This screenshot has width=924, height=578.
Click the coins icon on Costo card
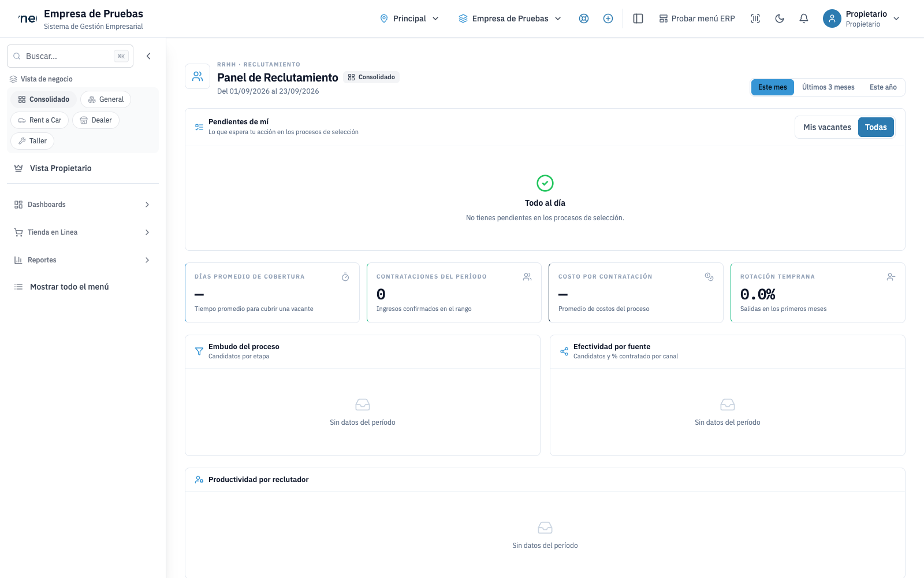click(x=709, y=277)
